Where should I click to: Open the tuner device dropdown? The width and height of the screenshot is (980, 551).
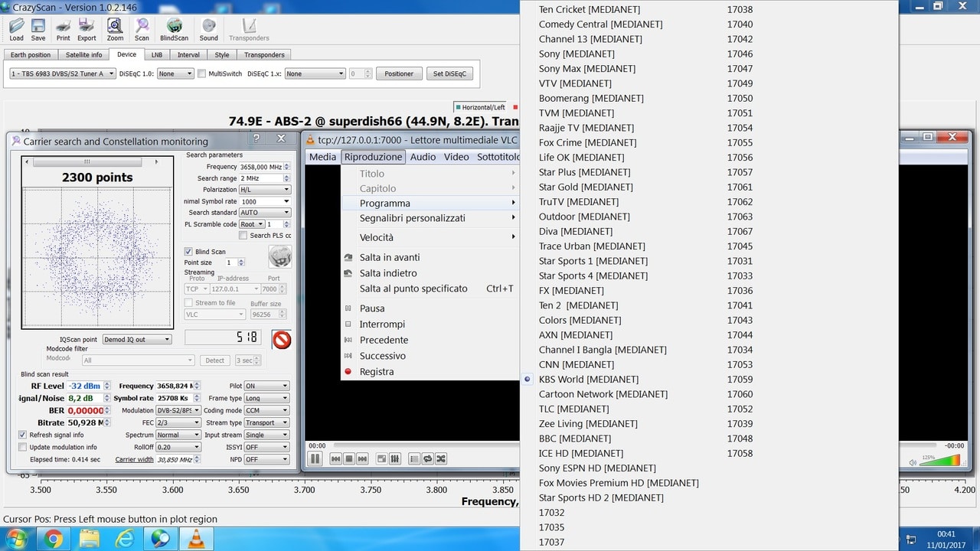coord(62,73)
